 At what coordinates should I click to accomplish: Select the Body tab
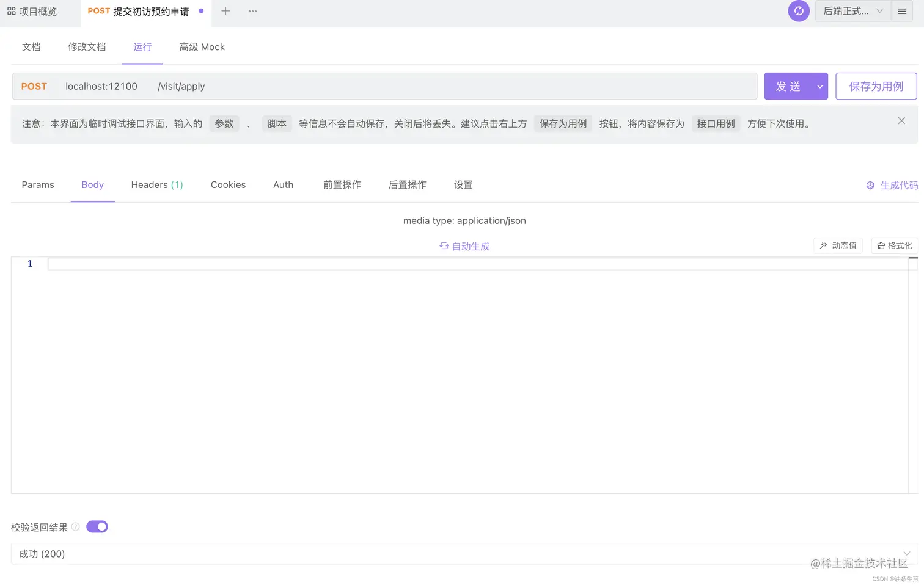pyautogui.click(x=93, y=185)
